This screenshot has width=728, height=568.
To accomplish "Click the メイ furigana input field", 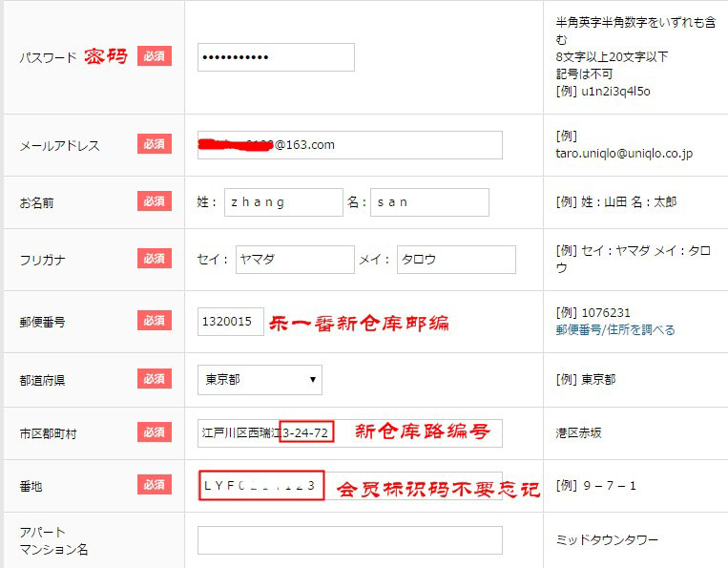I will [x=456, y=260].
